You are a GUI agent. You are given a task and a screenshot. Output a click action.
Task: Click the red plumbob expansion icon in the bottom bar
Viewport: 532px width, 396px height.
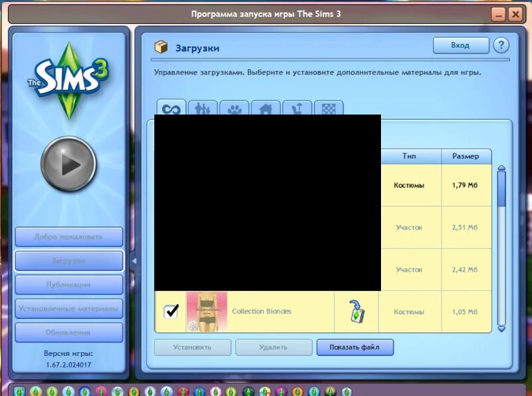183,391
